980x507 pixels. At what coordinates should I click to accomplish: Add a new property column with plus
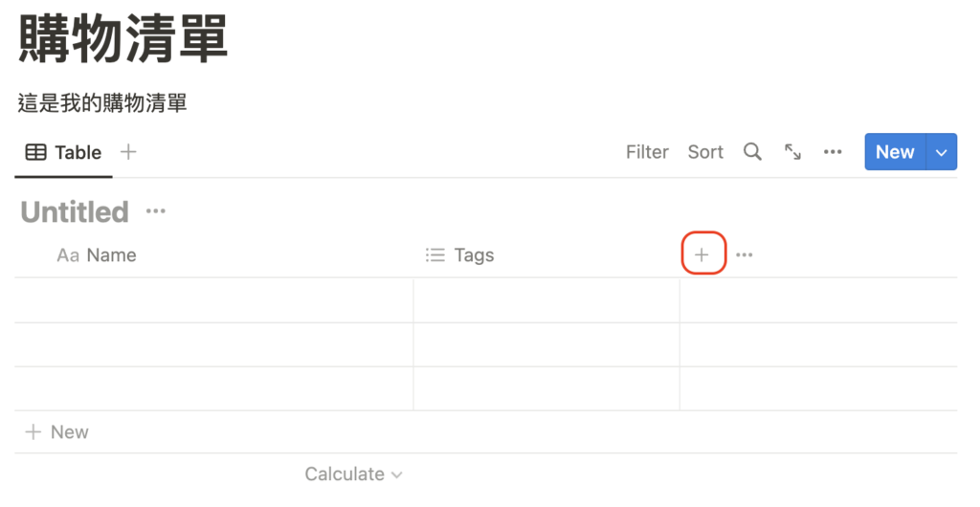(702, 255)
